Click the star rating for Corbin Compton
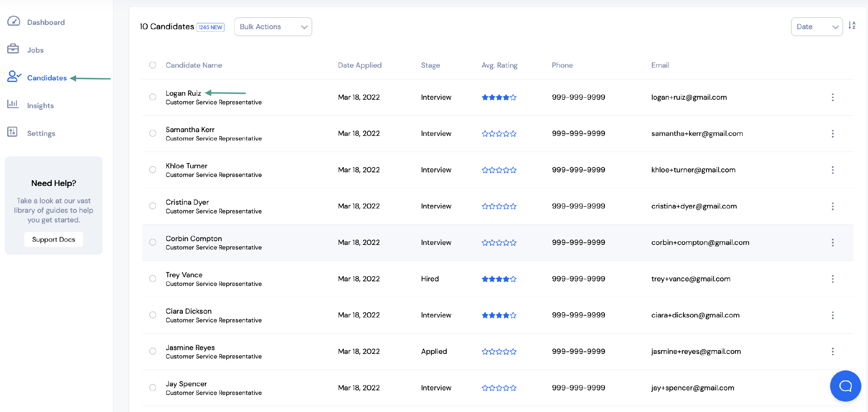The height and width of the screenshot is (412, 868). pos(499,243)
